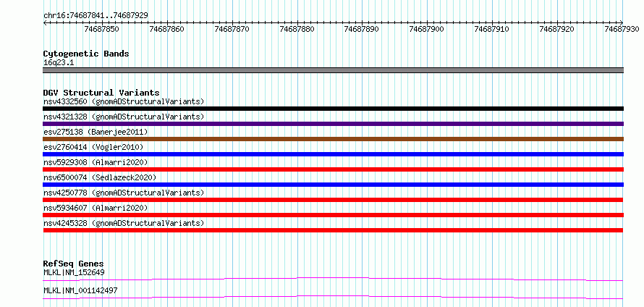Open gene label MLKL|NM_152649
This screenshot has width=644, height=307.
74,272
